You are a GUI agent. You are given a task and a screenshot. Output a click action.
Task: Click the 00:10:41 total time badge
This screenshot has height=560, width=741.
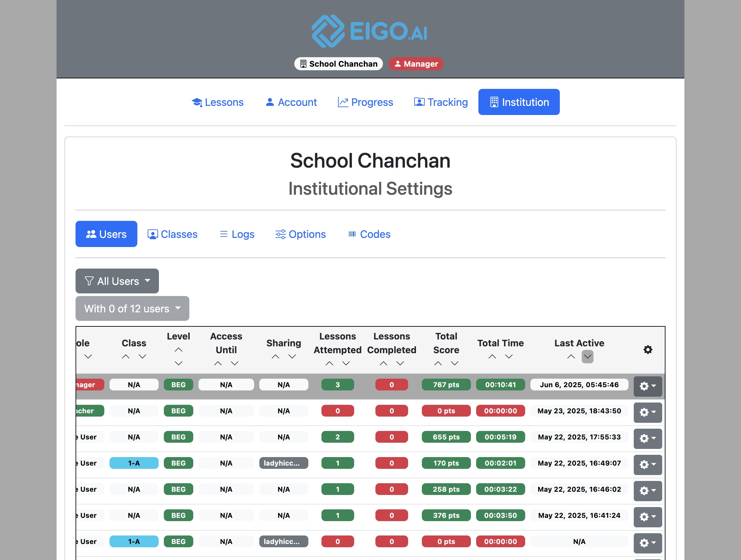500,385
